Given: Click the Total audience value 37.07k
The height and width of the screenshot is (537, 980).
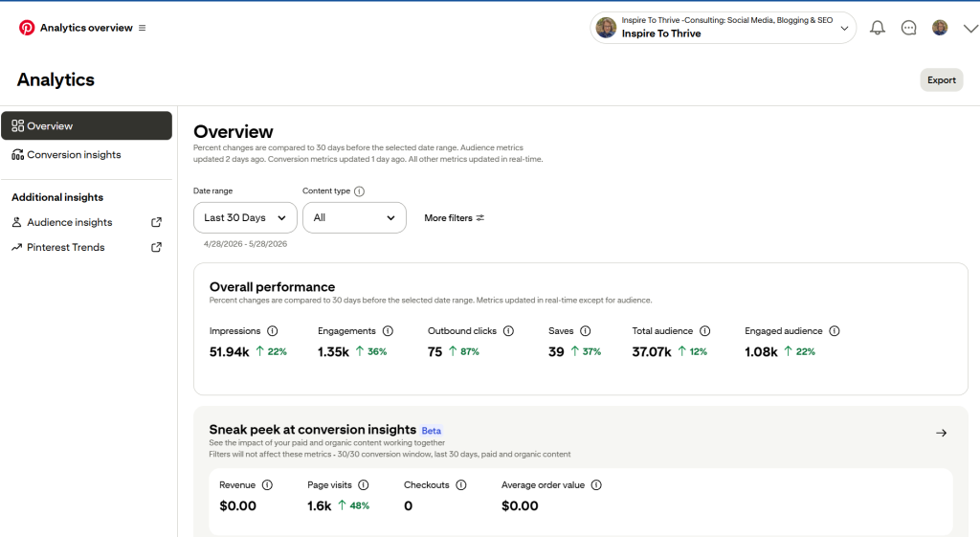Looking at the screenshot, I should click(x=651, y=352).
